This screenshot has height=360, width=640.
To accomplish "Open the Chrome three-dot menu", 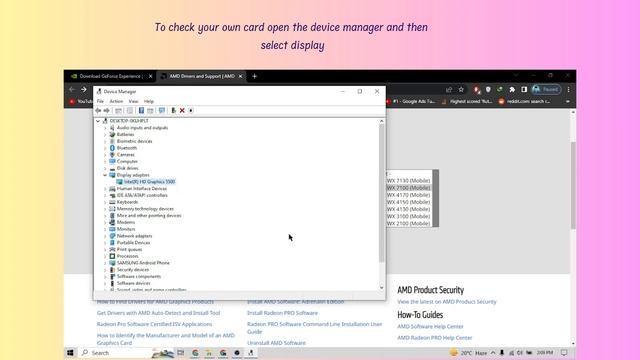I will coord(568,89).
